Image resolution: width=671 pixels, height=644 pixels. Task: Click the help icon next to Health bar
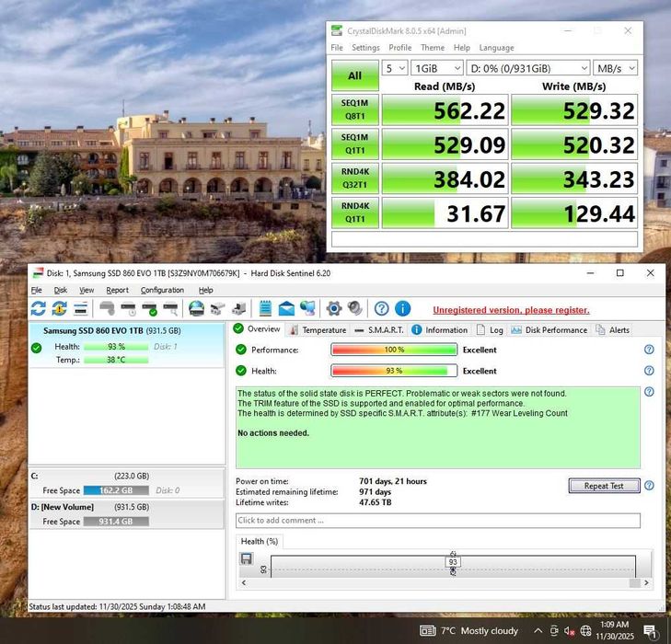click(x=649, y=371)
